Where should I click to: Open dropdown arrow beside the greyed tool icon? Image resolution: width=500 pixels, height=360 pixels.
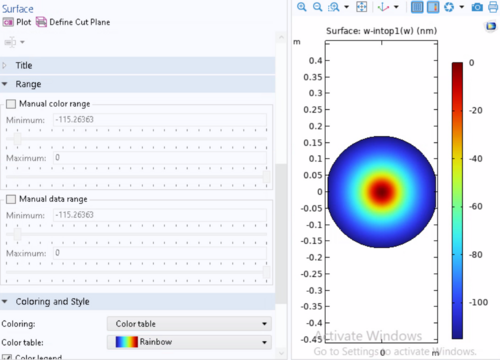[x=22, y=42]
